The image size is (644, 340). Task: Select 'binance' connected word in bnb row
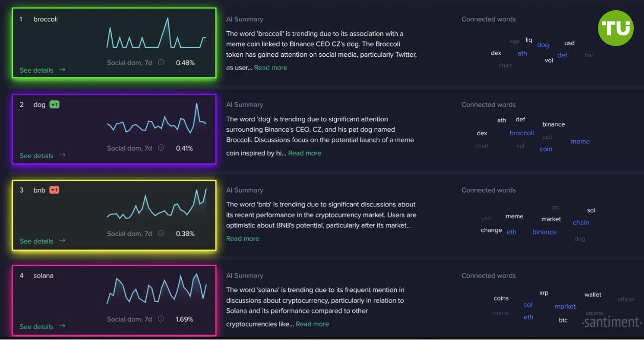[544, 232]
